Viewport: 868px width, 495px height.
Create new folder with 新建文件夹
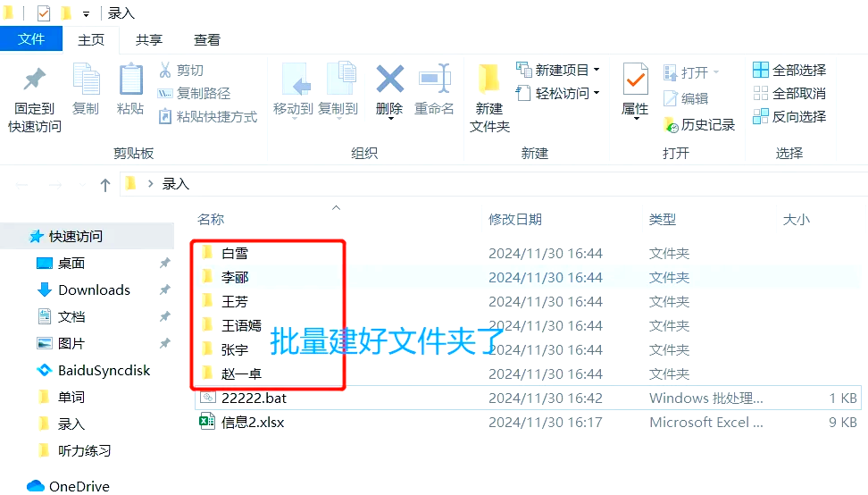coord(490,98)
